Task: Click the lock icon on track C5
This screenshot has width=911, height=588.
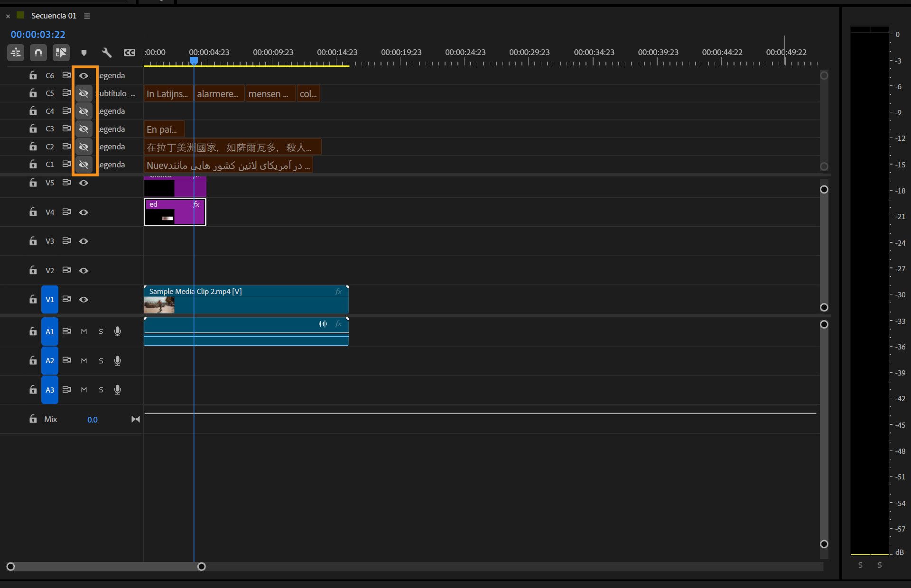Action: pyautogui.click(x=33, y=93)
